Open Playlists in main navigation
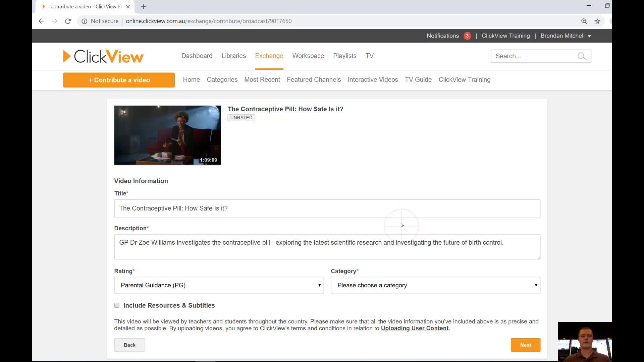Screen dimensions: 644x362 345,56
